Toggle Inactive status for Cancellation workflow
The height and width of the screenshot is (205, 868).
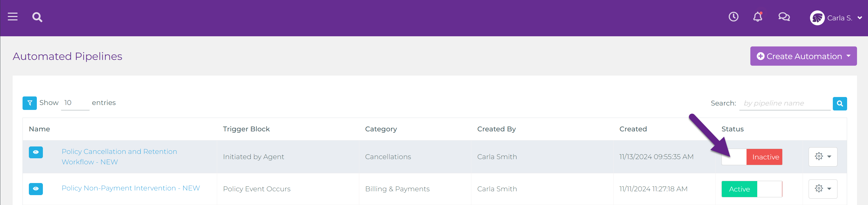(x=751, y=157)
